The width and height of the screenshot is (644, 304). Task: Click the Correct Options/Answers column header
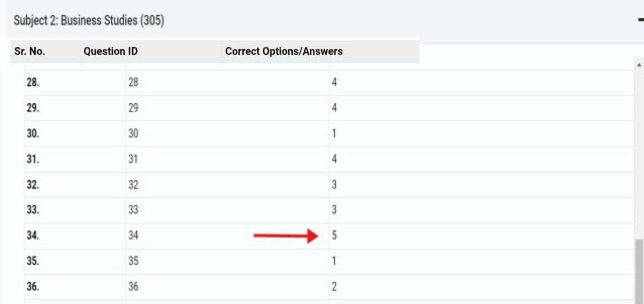283,51
